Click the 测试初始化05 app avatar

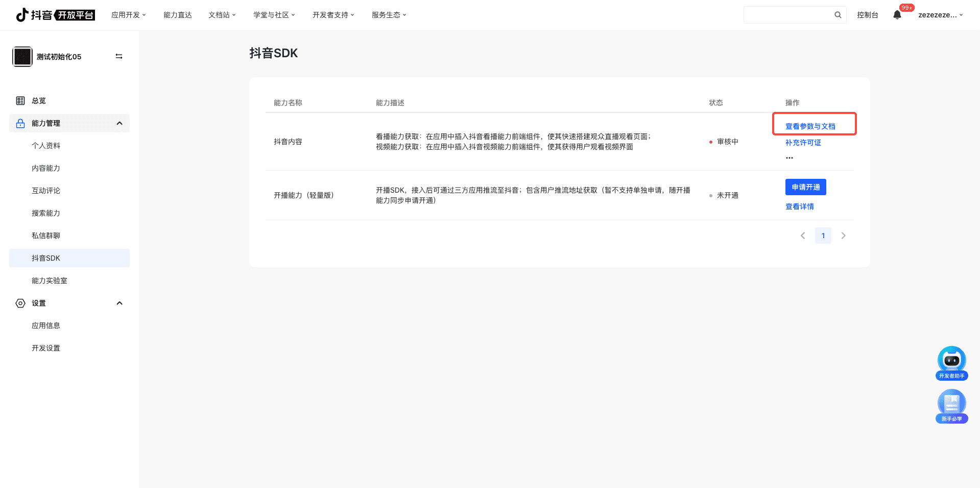[x=22, y=57]
